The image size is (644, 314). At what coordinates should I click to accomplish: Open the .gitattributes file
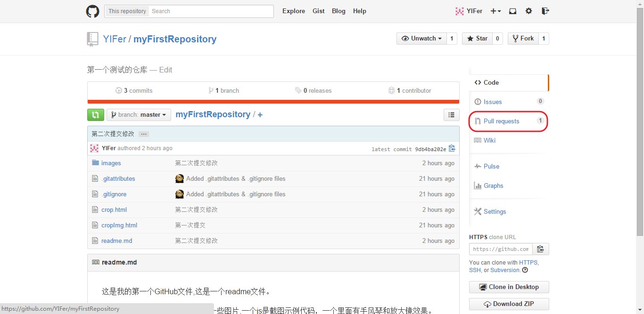[x=118, y=178]
